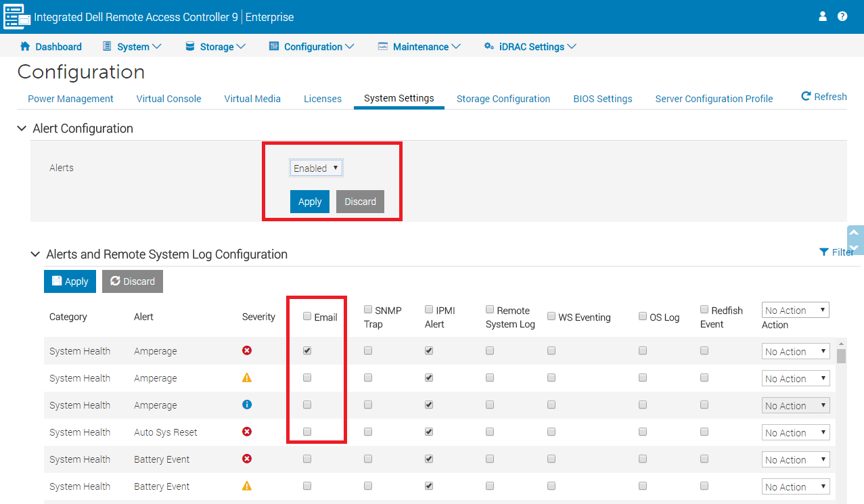Collapse the Alert Configuration section
Image resolution: width=864 pixels, height=504 pixels.
pyautogui.click(x=22, y=128)
